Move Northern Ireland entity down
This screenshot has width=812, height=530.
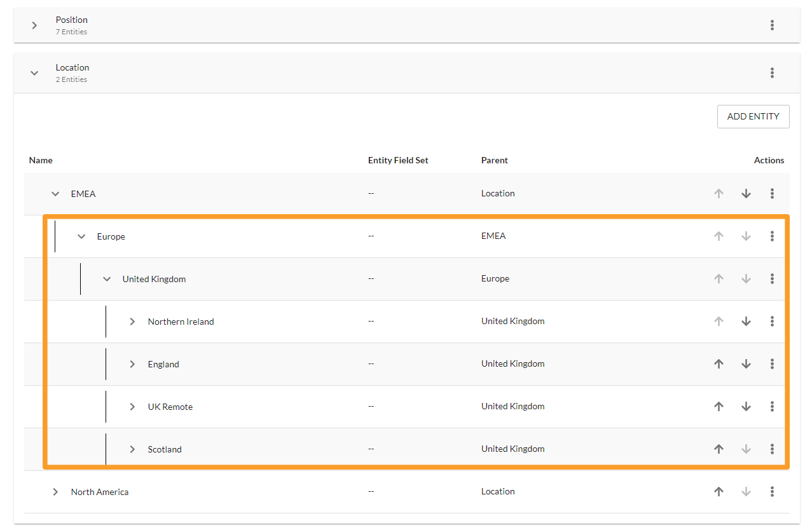point(746,322)
